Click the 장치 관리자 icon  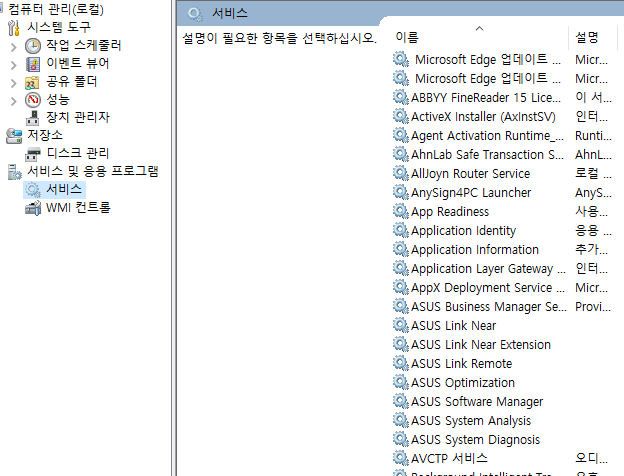(33, 118)
